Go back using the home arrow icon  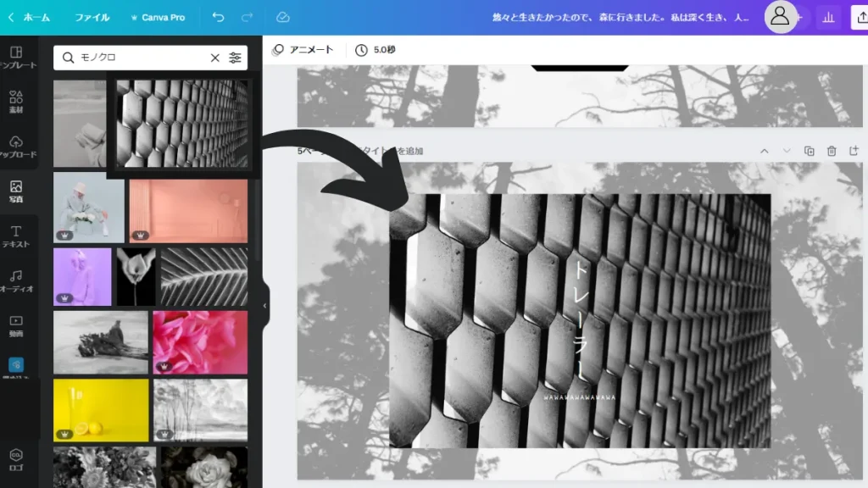point(10,17)
